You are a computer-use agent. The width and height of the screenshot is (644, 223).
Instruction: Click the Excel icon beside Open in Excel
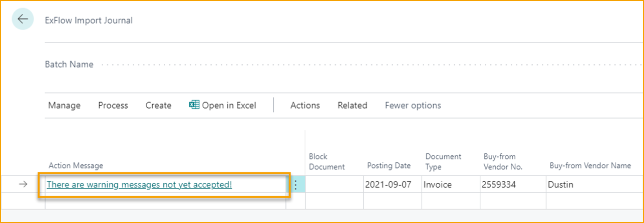[x=194, y=105]
